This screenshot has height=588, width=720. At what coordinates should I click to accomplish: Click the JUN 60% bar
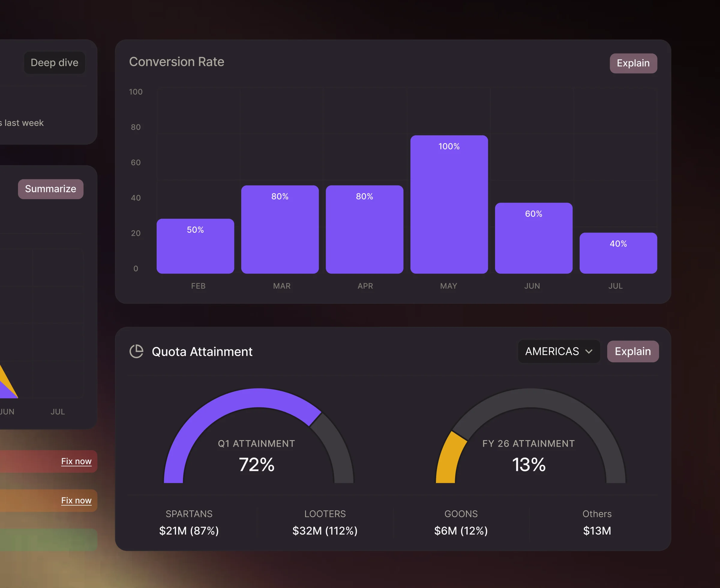(x=533, y=238)
